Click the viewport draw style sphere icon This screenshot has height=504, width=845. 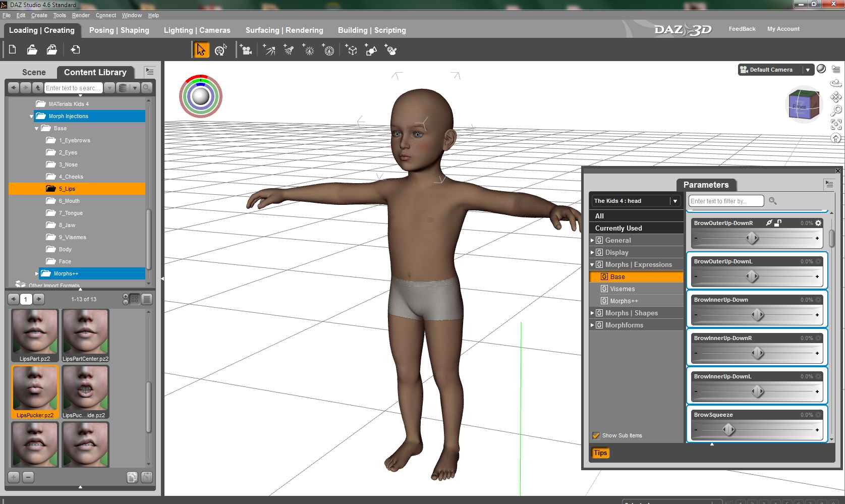[821, 69]
